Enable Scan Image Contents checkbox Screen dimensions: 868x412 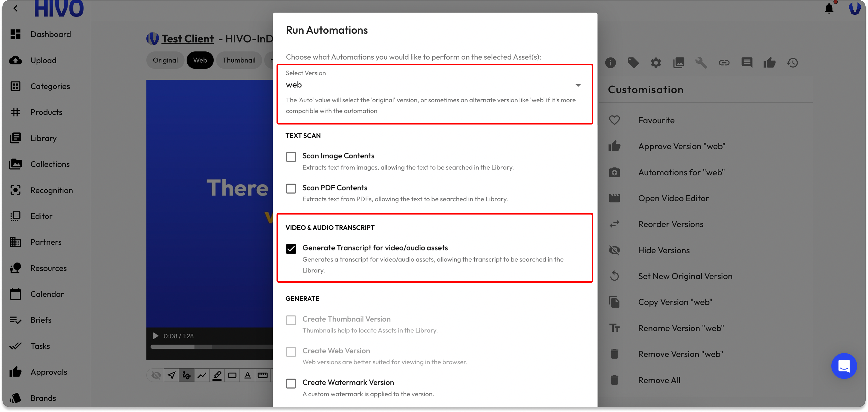click(x=291, y=157)
